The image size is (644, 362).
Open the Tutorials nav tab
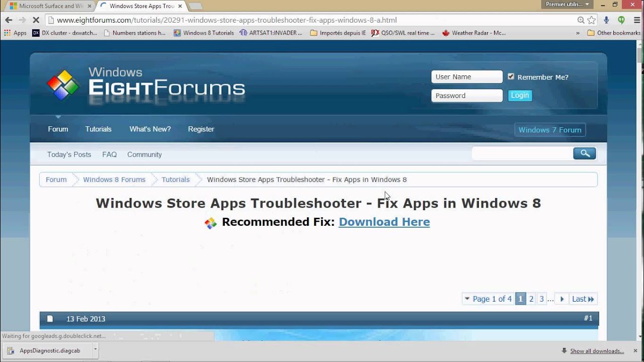coord(98,129)
